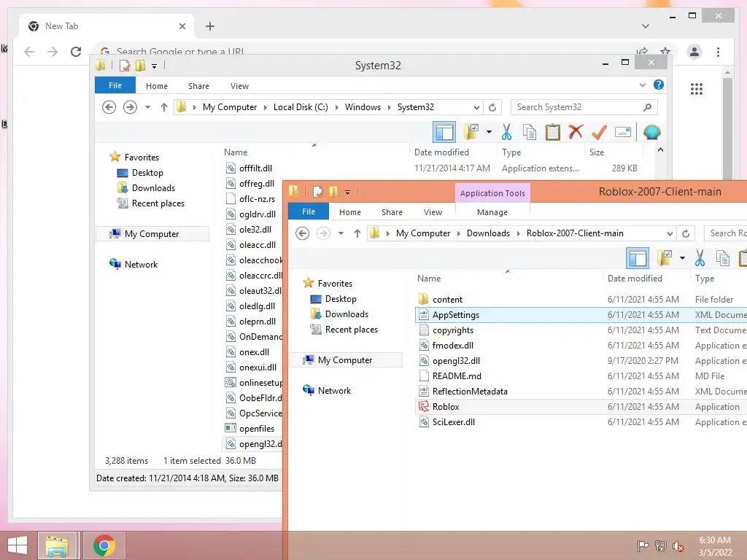Go up one folder in Roblox-2007-Client-main window
The width and height of the screenshot is (747, 560).
click(357, 233)
